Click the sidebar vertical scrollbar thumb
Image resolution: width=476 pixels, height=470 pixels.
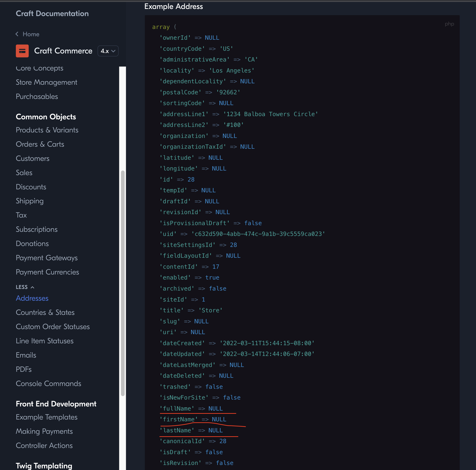tap(123, 283)
